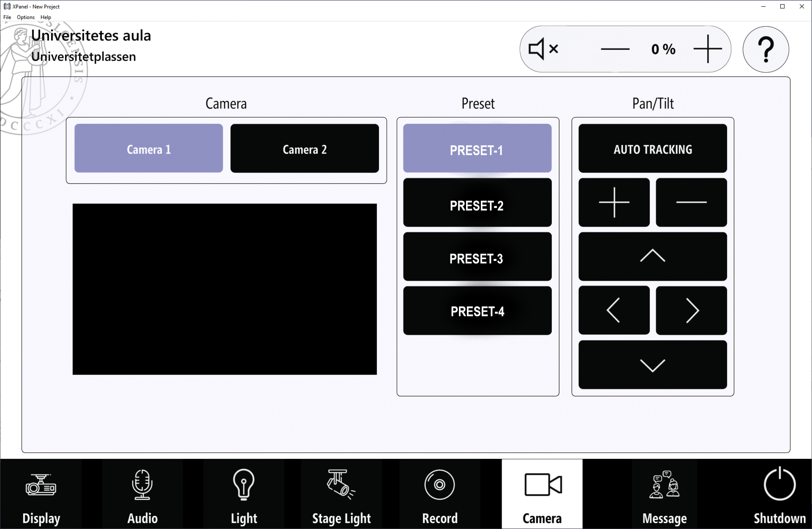Select Camera 1
Image resolution: width=812 pixels, height=529 pixels.
[149, 148]
